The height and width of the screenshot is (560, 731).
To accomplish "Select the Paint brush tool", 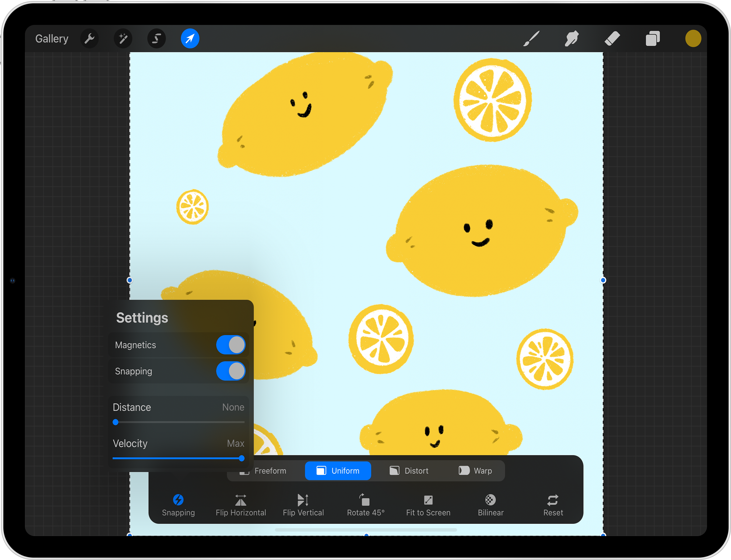I will click(531, 39).
